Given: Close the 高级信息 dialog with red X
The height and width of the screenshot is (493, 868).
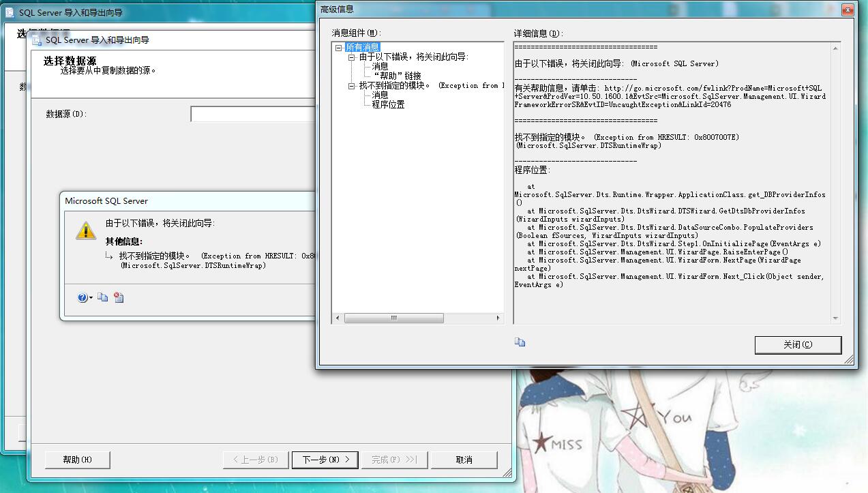Looking at the screenshot, I should [x=847, y=9].
